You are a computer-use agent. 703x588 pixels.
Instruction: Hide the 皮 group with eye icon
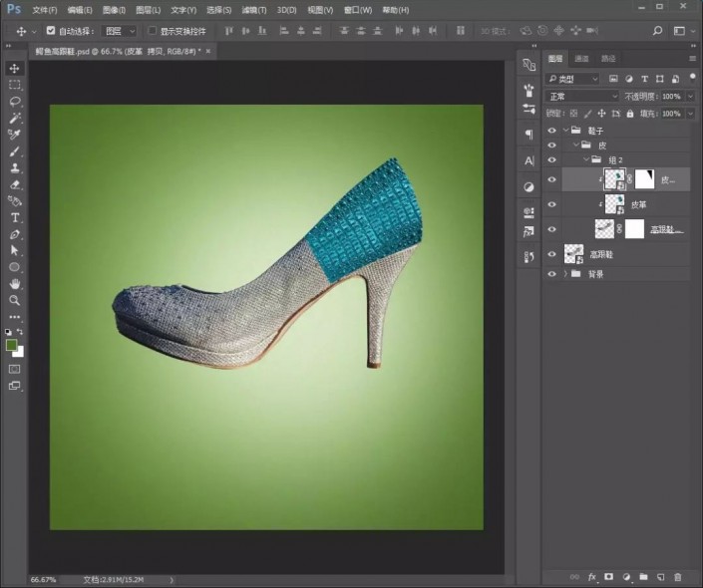pyautogui.click(x=551, y=146)
